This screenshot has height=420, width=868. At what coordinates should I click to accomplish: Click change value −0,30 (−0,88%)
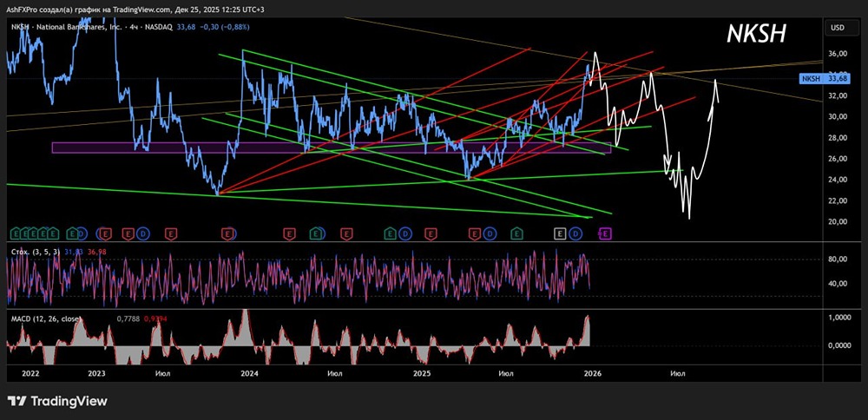click(x=224, y=27)
